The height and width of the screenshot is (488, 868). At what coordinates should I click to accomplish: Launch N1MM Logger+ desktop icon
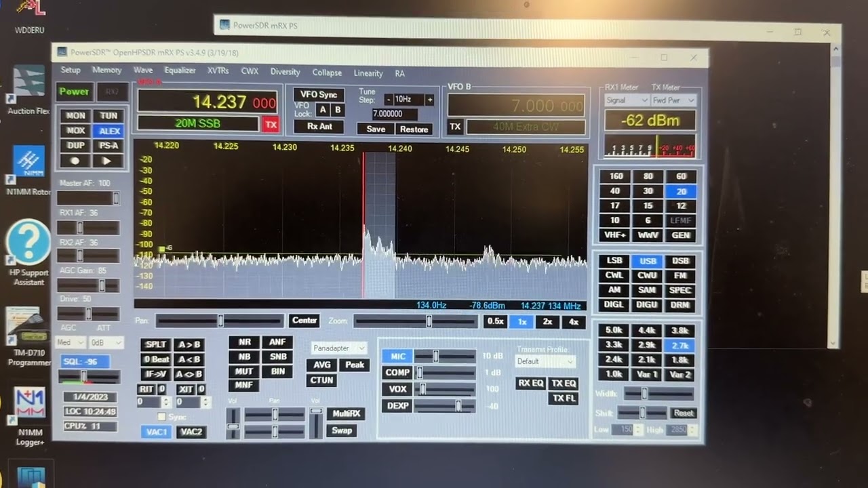pos(30,416)
